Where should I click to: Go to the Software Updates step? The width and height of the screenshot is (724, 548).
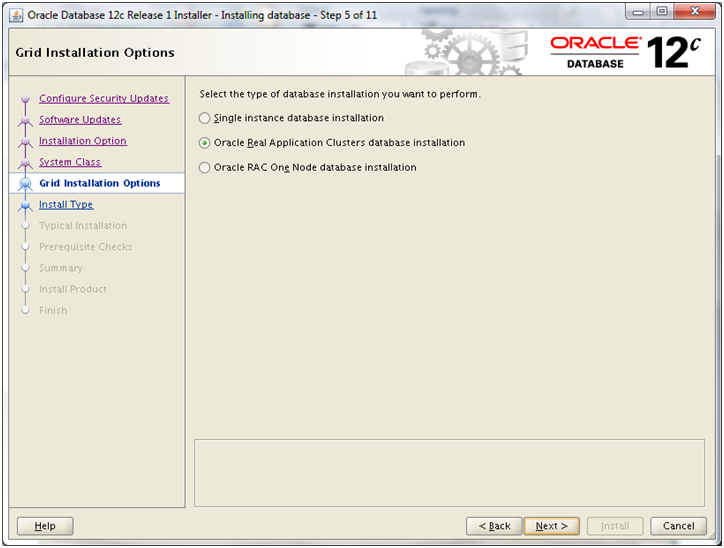pos(80,120)
